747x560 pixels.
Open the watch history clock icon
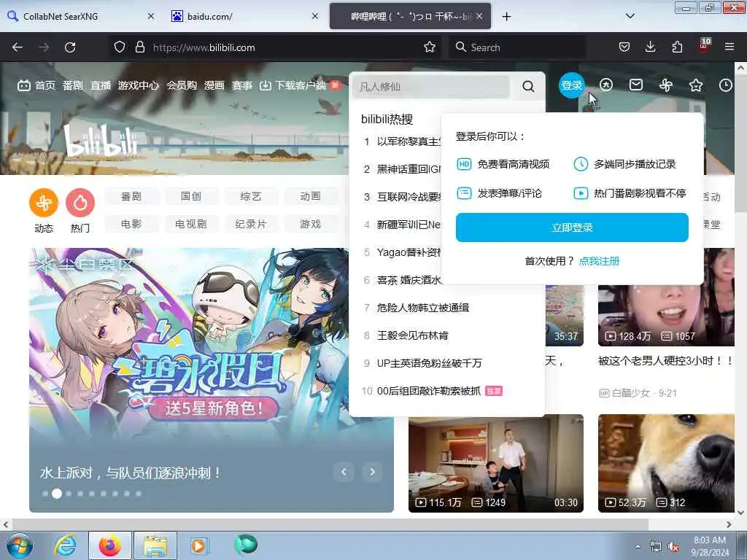725,85
